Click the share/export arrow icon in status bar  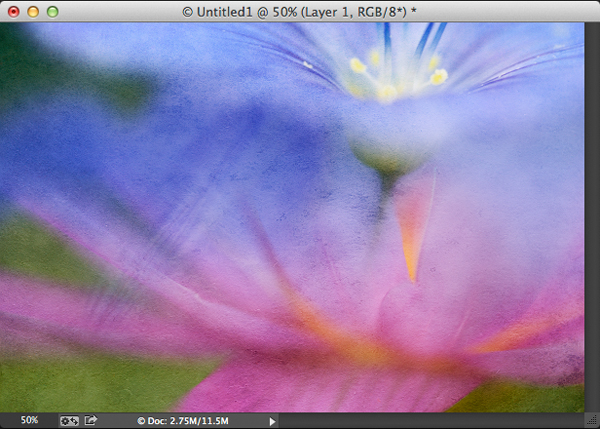point(91,420)
